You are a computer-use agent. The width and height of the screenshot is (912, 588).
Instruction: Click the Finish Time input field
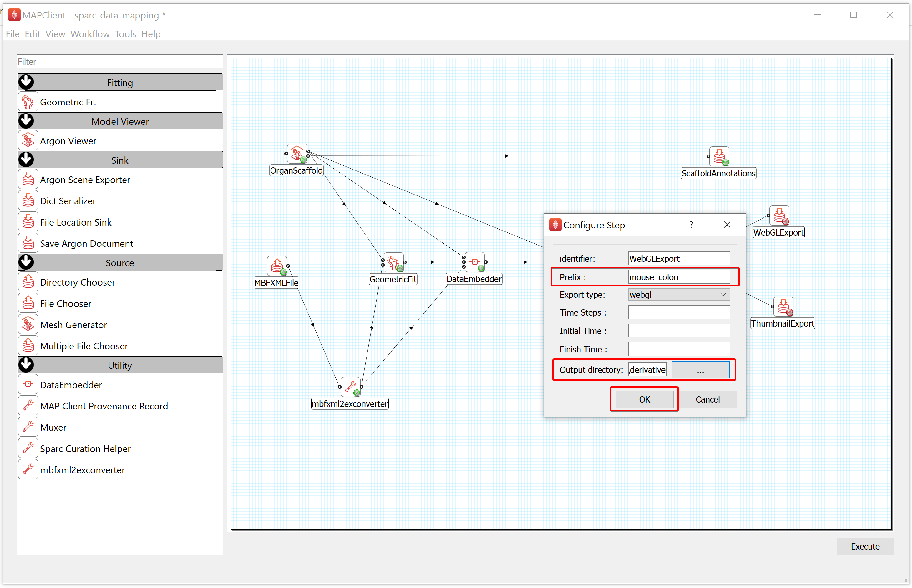pyautogui.click(x=679, y=349)
